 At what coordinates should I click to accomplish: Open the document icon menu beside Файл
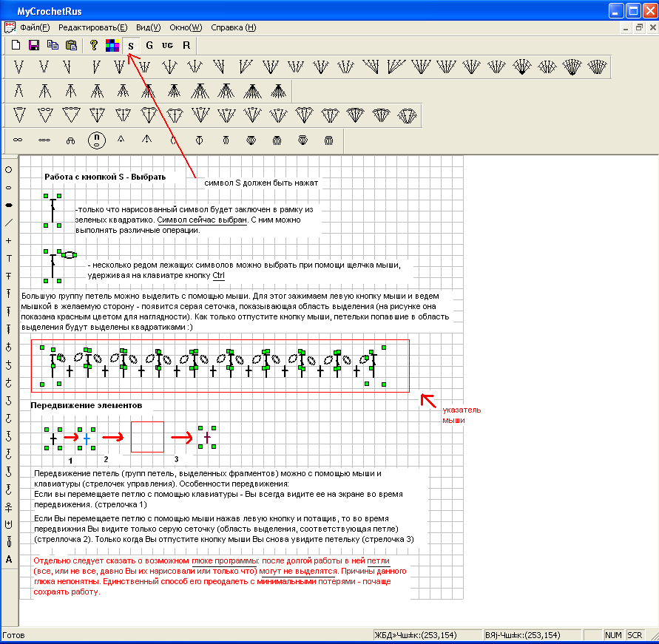pyautogui.click(x=10, y=27)
